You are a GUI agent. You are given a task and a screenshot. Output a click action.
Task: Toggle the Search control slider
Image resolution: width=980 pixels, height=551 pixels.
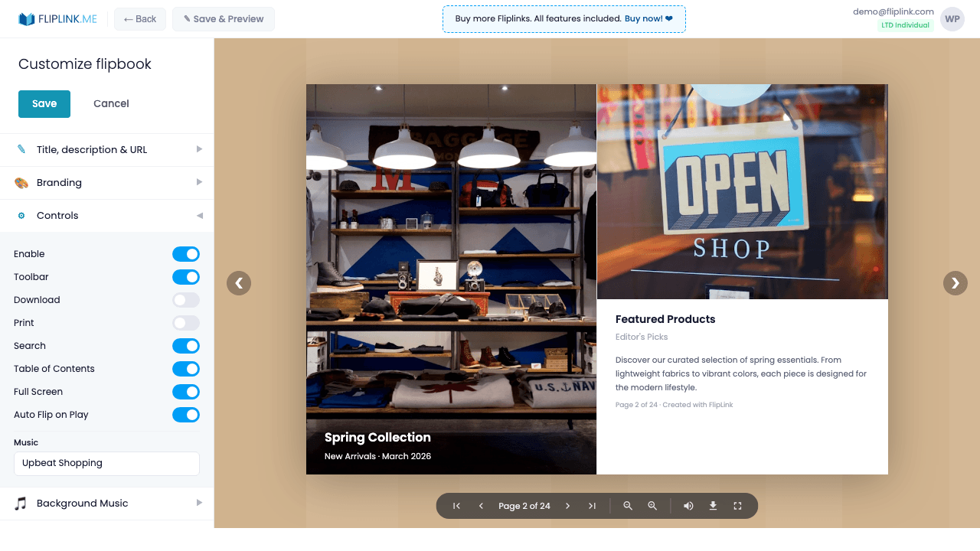186,345
